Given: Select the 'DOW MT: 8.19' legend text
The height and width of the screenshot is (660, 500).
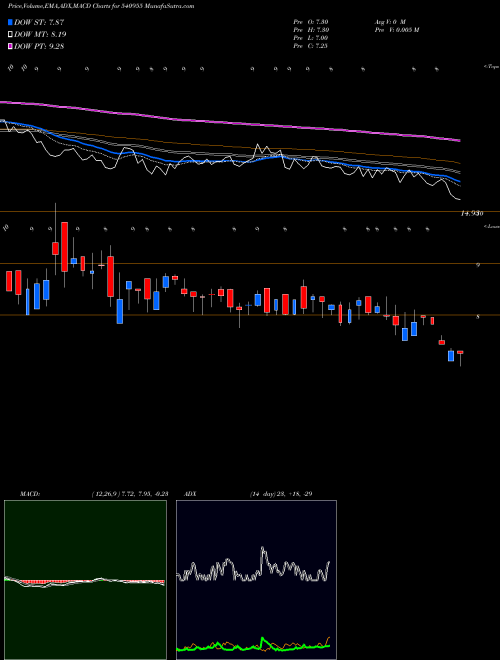Looking at the screenshot, I should (x=40, y=35).
